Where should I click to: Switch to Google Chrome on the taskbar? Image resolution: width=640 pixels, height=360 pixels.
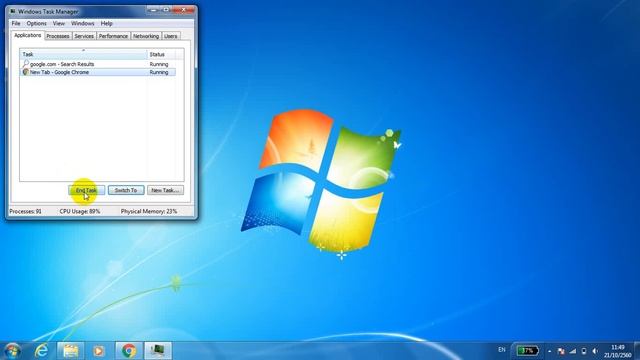coord(129,351)
